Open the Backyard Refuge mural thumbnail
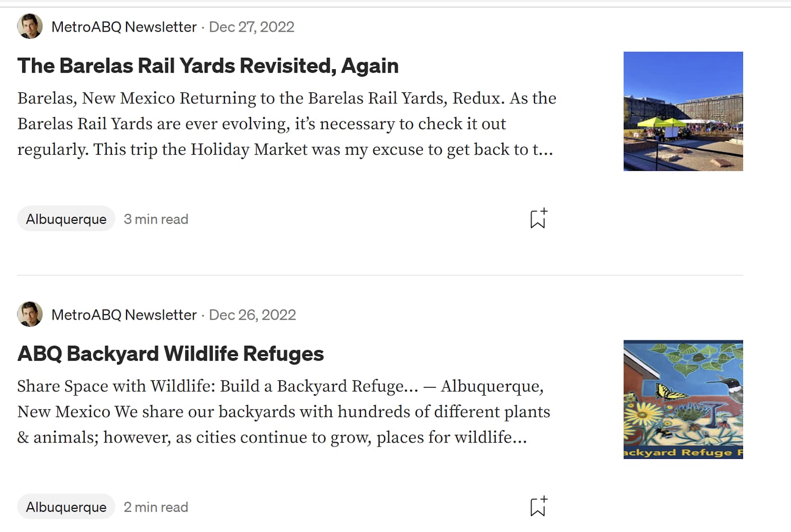 click(x=683, y=399)
